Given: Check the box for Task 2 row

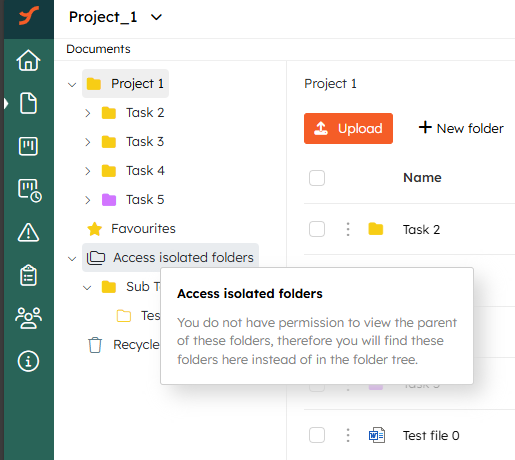Looking at the screenshot, I should (317, 229).
